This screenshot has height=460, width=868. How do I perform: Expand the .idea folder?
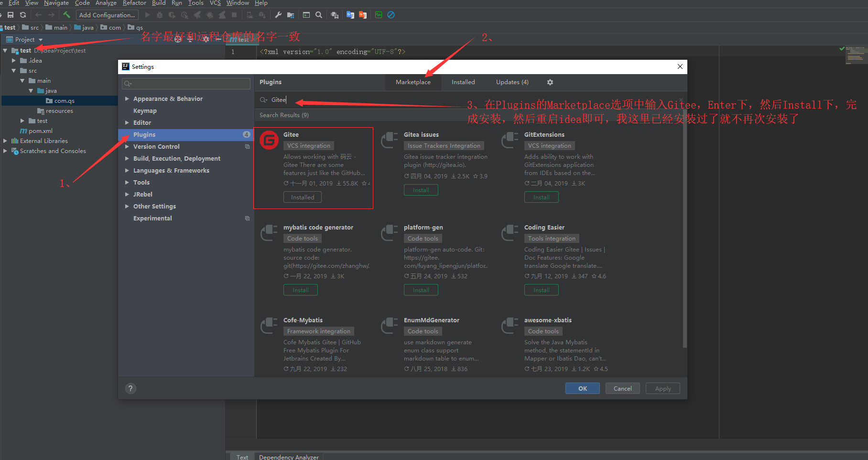(x=14, y=60)
